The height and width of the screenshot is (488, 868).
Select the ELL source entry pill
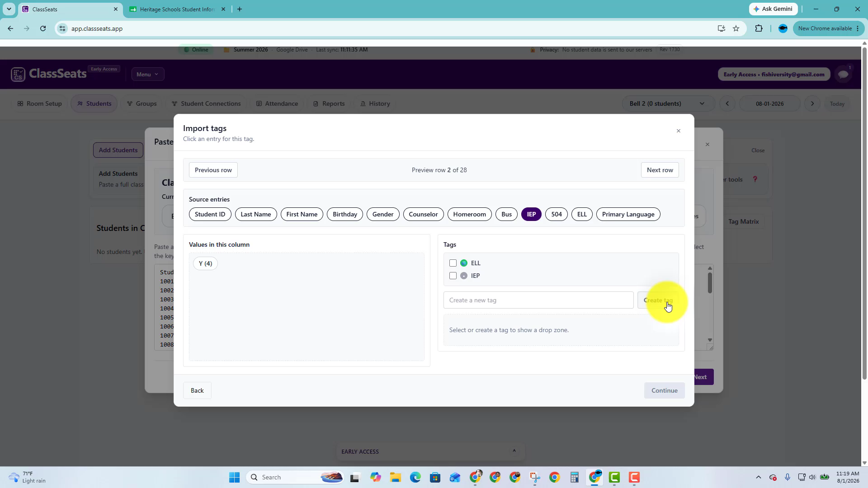pyautogui.click(x=582, y=214)
